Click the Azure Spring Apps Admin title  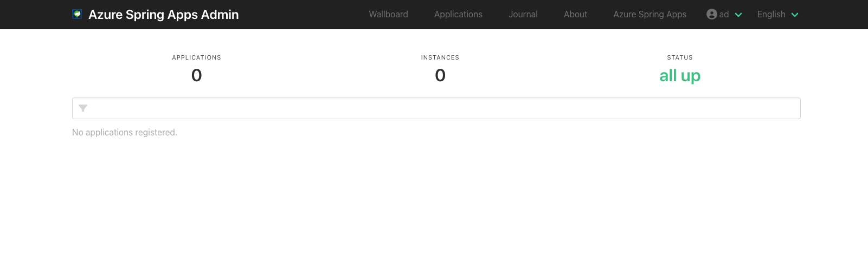coord(164,15)
